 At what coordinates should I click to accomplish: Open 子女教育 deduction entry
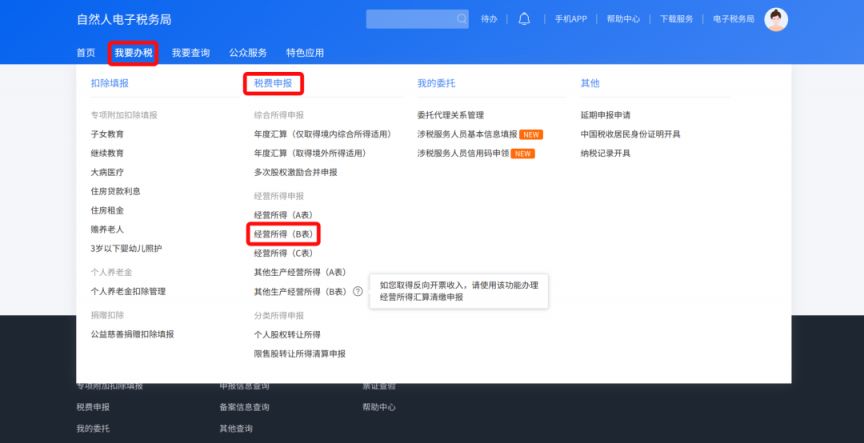[107, 134]
